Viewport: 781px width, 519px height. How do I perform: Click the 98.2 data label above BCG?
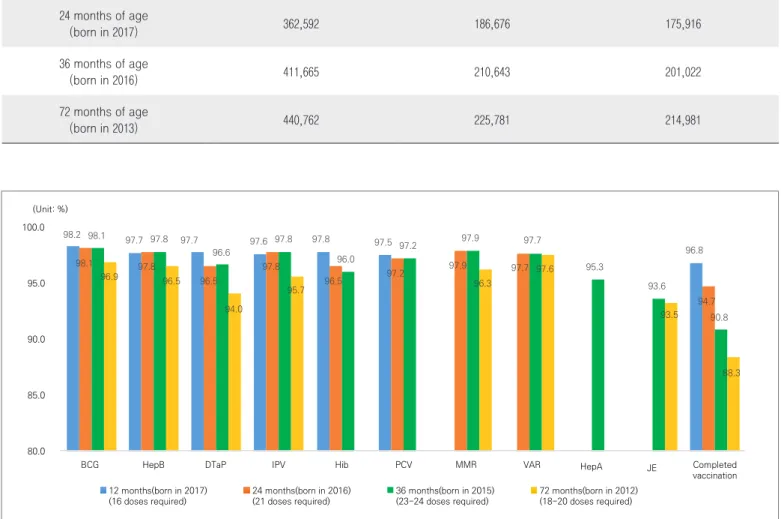[72, 235]
